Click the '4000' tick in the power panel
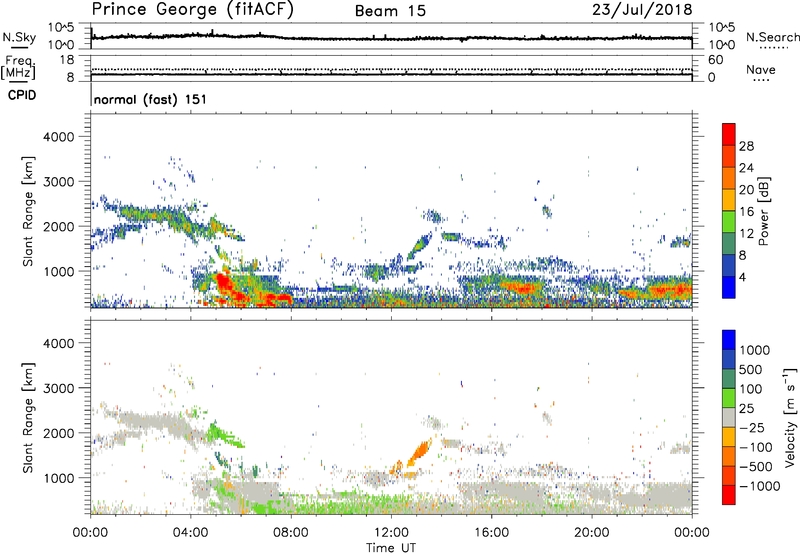This screenshot has width=800, height=554. tap(59, 137)
